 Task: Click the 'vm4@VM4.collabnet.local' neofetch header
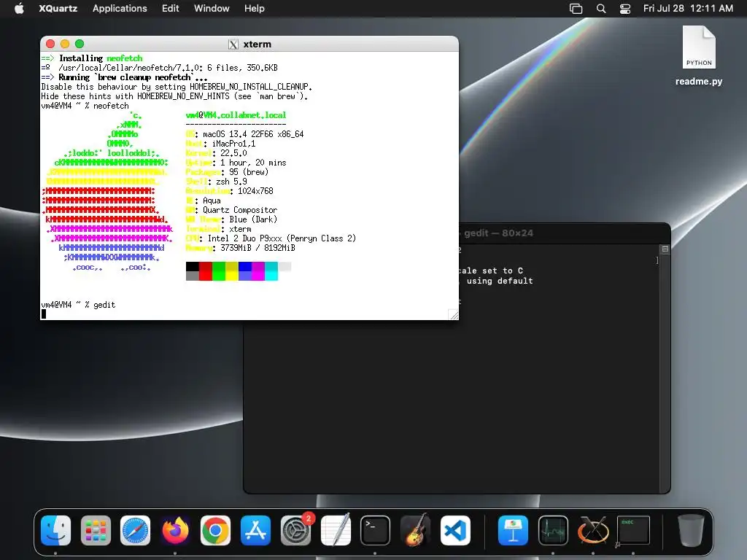pos(236,115)
